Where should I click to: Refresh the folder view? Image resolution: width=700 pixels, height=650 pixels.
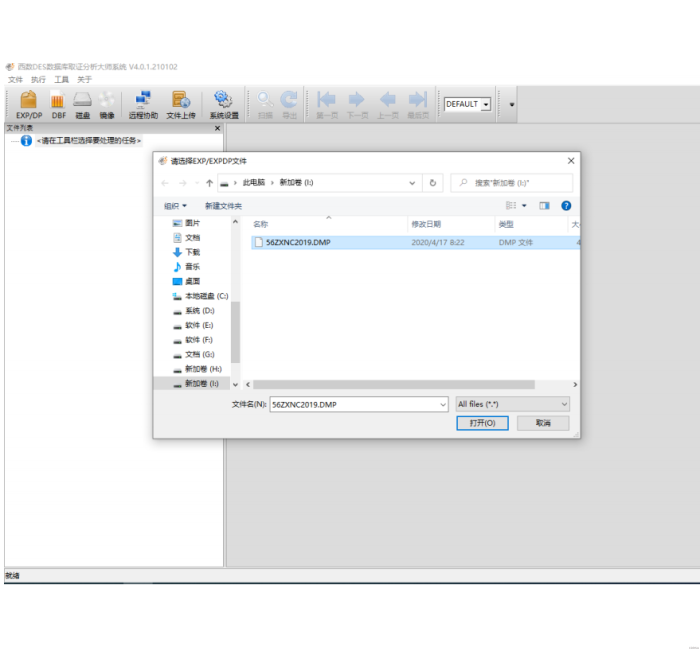point(433,183)
